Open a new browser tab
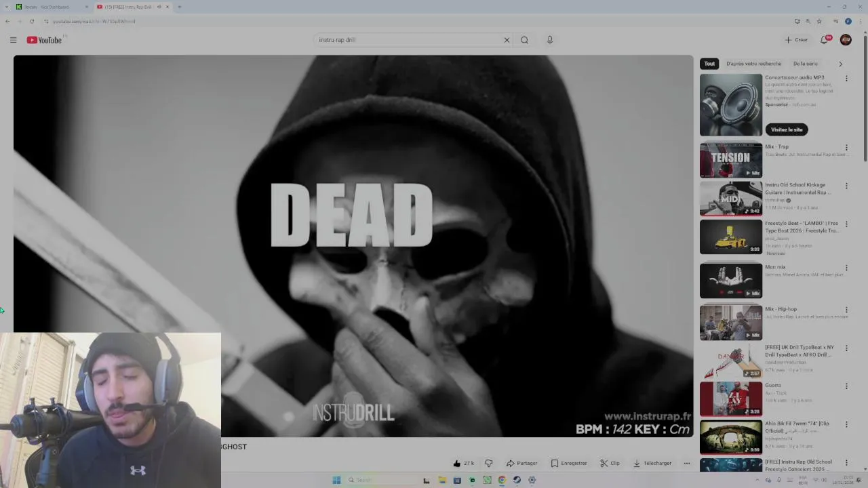868x488 pixels. [179, 7]
